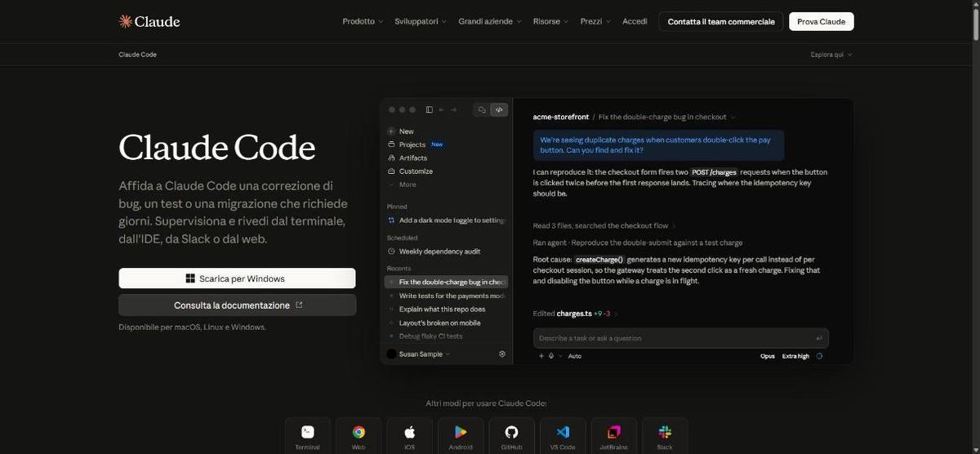Click the Prova Claude button
980x454 pixels.
point(821,21)
